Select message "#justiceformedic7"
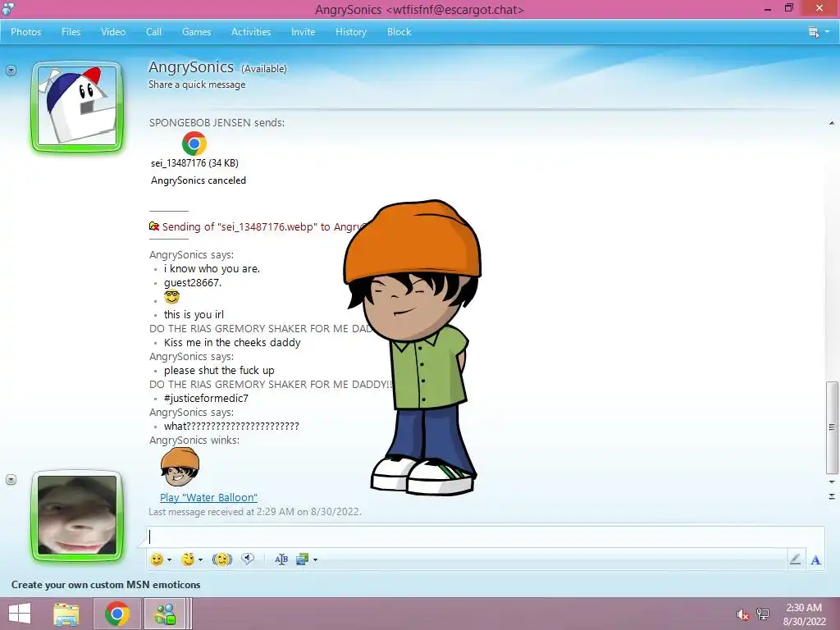The height and width of the screenshot is (630, 840). (206, 398)
